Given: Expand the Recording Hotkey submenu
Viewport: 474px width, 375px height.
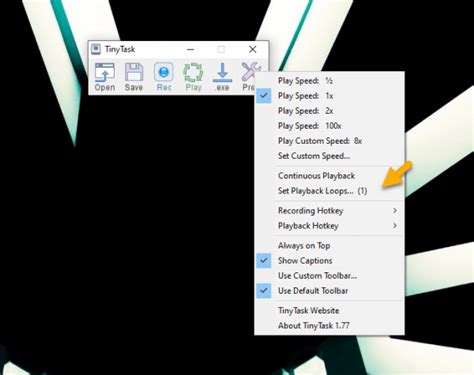Looking at the screenshot, I should pos(329,211).
